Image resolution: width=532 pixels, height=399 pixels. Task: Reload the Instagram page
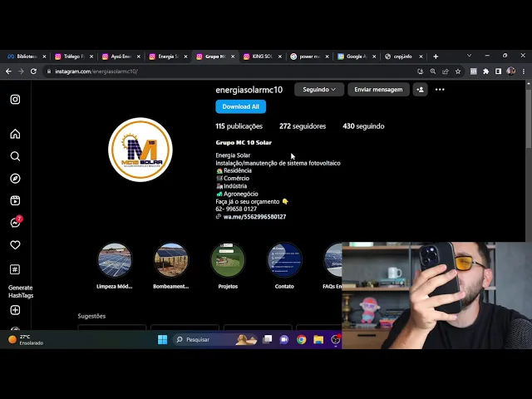33,71
